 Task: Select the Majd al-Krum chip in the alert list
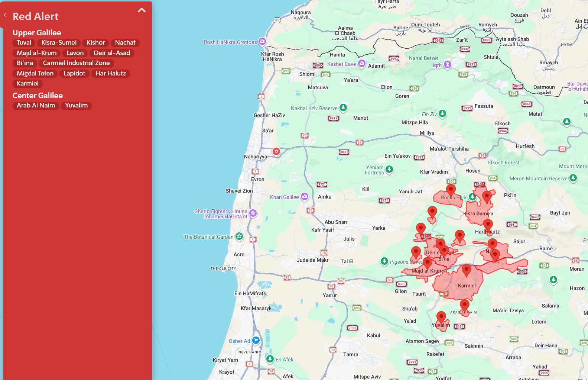point(36,53)
